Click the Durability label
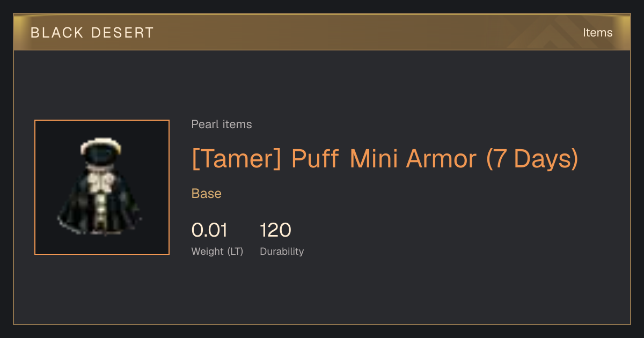Screen dimensions: 644x338 click(x=282, y=252)
